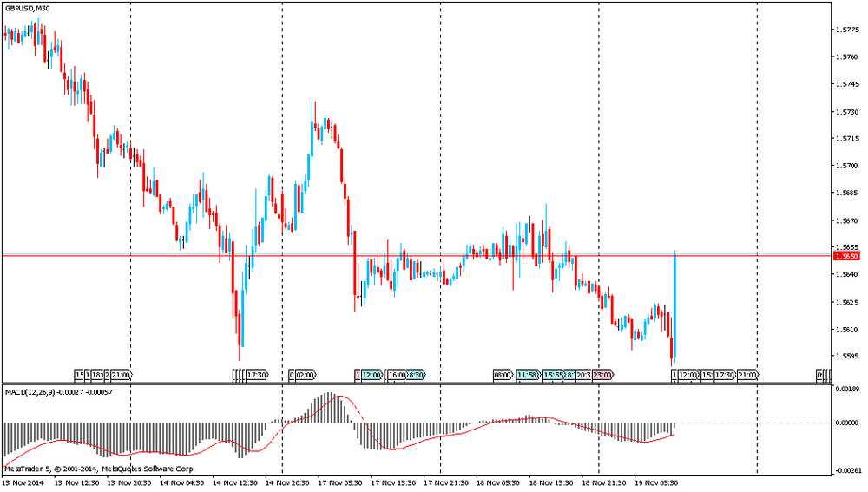This screenshot has height=492, width=868.
Task: Open the cyan 12:00 event flag
Action: pyautogui.click(x=372, y=375)
